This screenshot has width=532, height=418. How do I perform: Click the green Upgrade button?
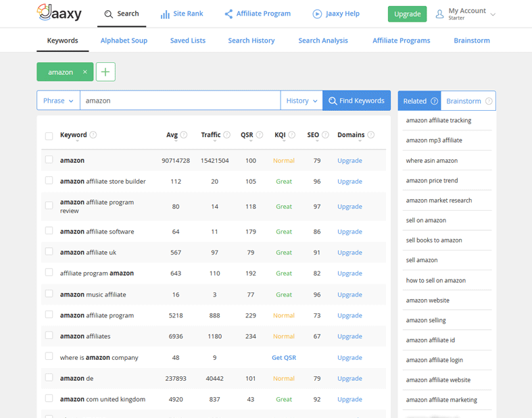pyautogui.click(x=407, y=14)
